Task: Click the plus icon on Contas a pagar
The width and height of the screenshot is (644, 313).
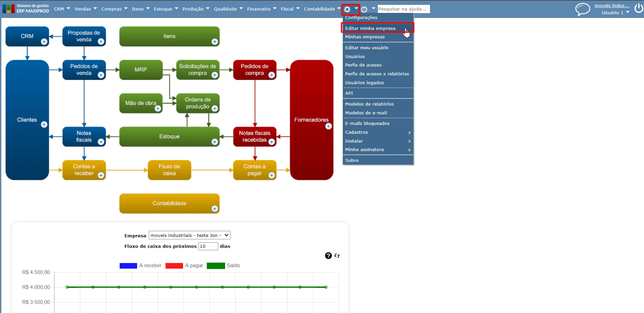Action: click(272, 175)
